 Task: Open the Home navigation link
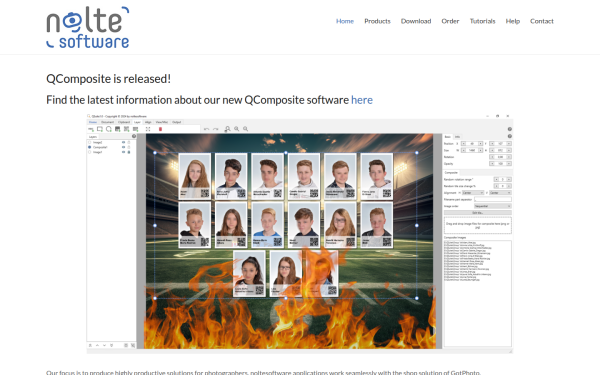pyautogui.click(x=345, y=21)
